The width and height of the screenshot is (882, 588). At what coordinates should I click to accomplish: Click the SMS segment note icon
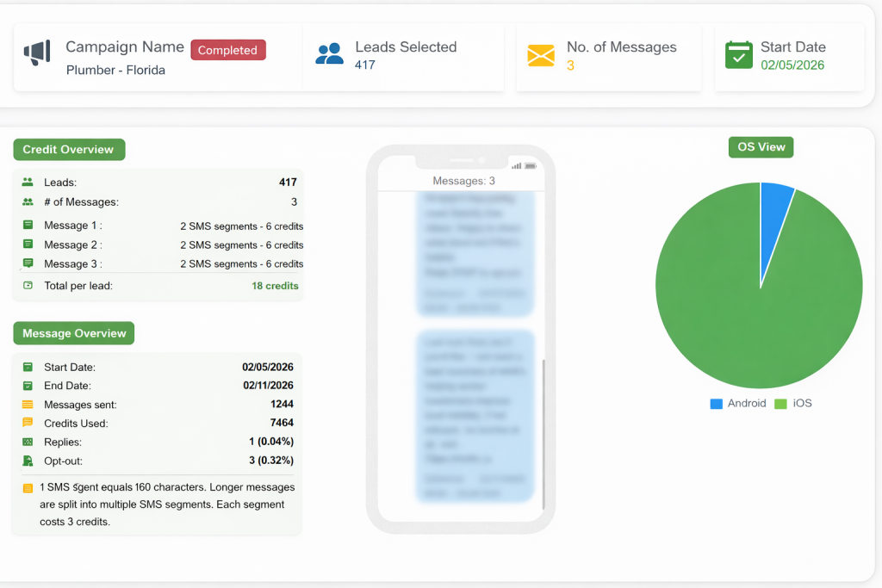pyautogui.click(x=28, y=486)
